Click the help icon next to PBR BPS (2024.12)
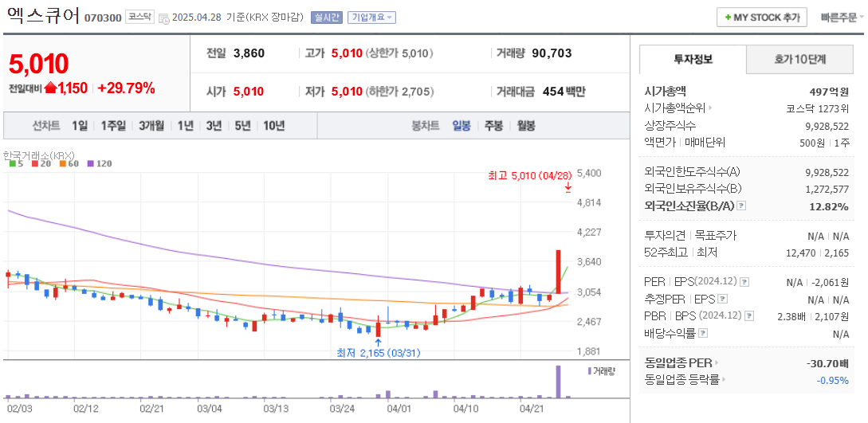This screenshot has width=868, height=423. pos(749,316)
